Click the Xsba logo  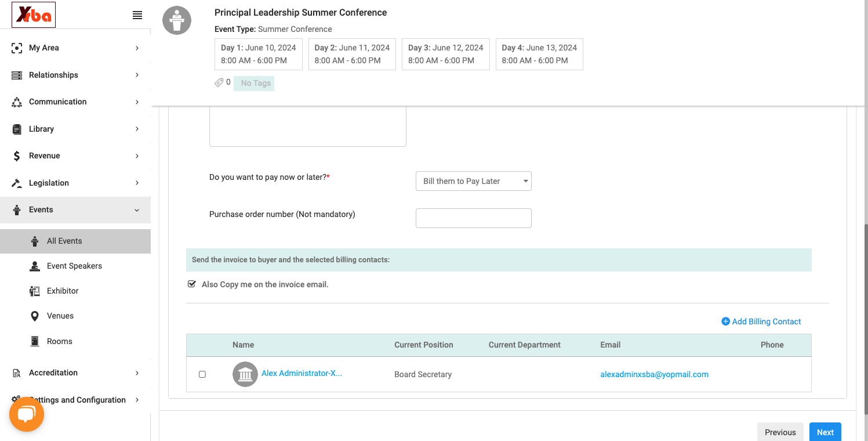(34, 15)
